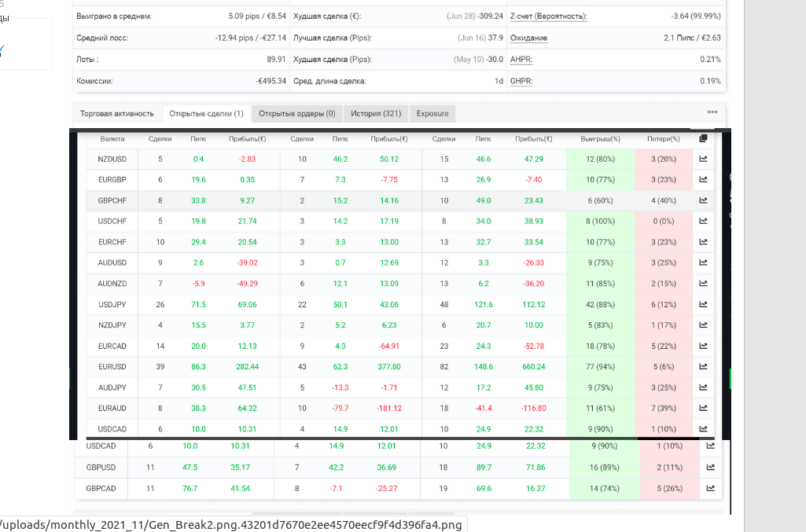This screenshot has height=532, width=806.
Task: Select the GBPCHF currency cell
Action: click(112, 201)
